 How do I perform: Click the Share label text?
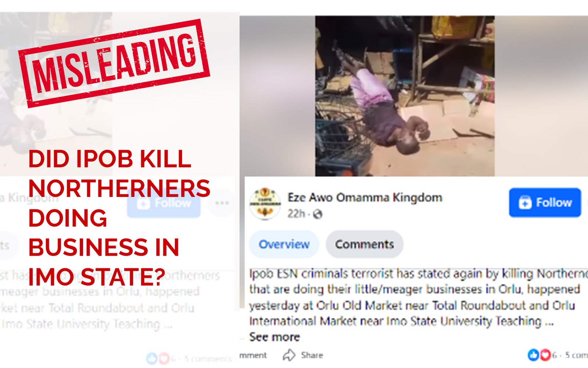312,355
